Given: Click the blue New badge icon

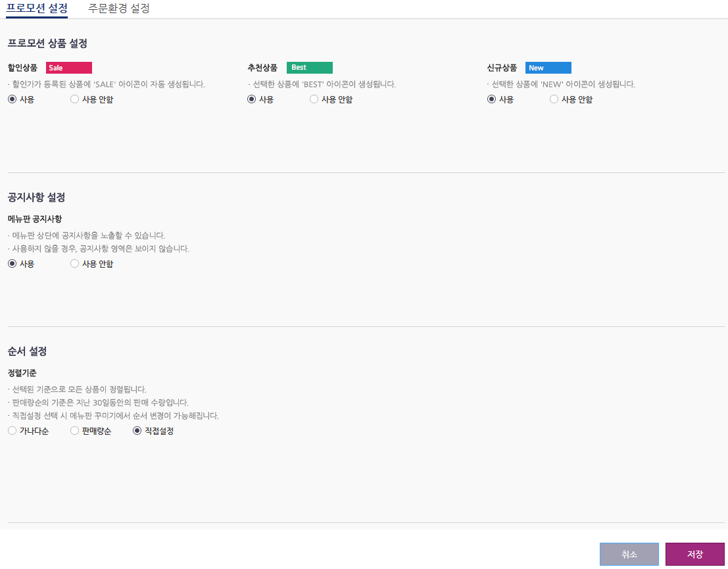Looking at the screenshot, I should pos(548,68).
